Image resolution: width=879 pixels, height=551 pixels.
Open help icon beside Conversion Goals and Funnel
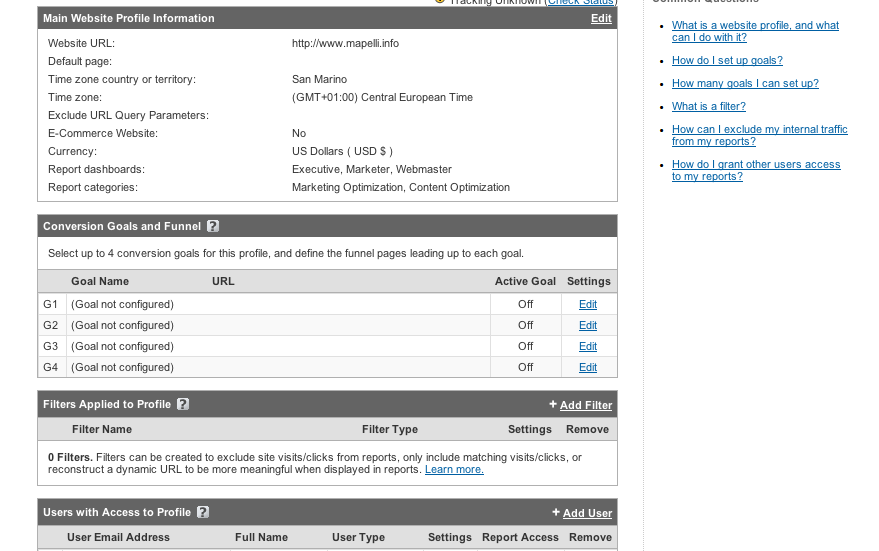213,226
